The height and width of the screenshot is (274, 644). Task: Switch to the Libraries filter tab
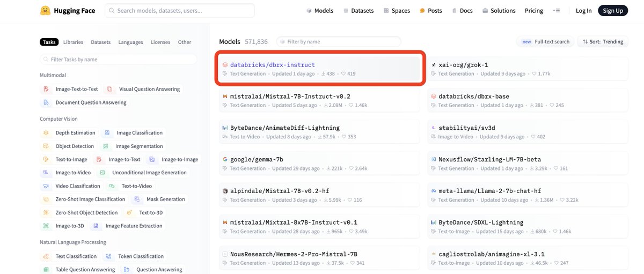[x=73, y=42]
